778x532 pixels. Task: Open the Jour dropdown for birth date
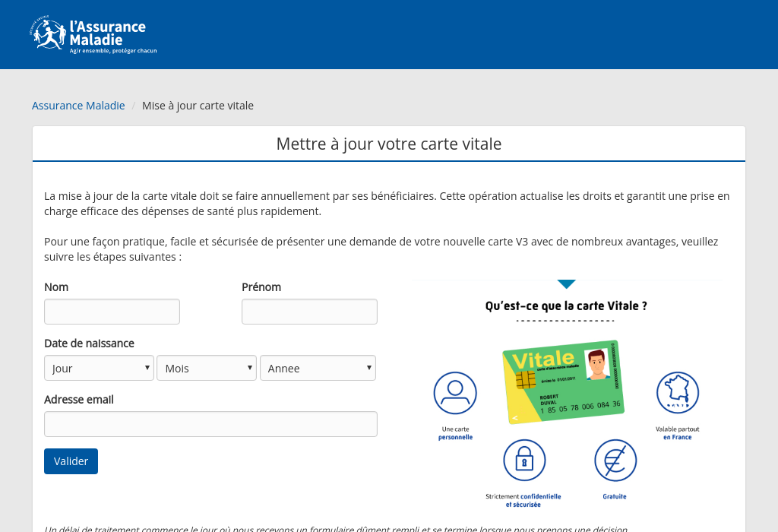(99, 368)
